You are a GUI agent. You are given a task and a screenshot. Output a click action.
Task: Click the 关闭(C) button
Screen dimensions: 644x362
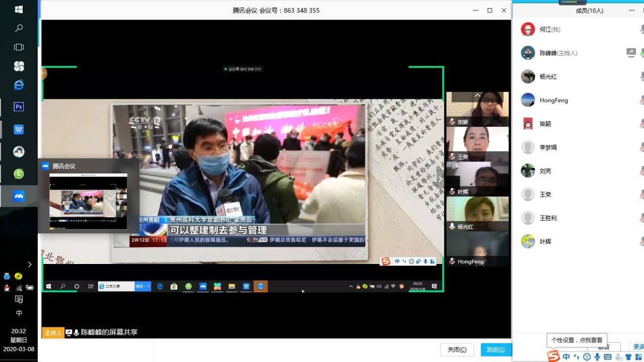[x=457, y=349]
